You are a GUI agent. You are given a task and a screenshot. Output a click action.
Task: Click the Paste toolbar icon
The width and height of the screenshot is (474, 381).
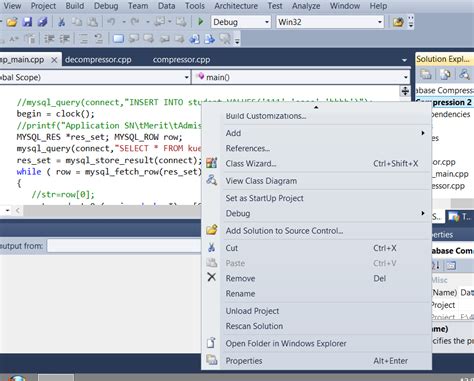(x=92, y=22)
